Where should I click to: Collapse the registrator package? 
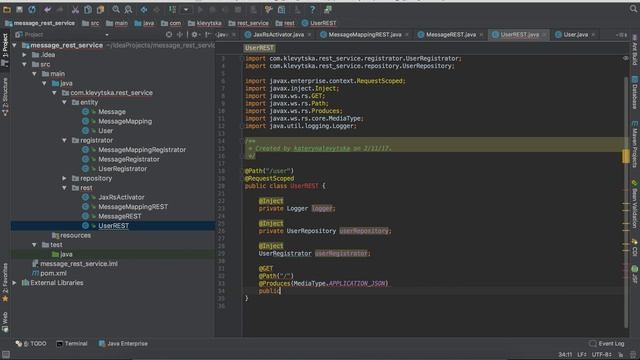click(64, 140)
